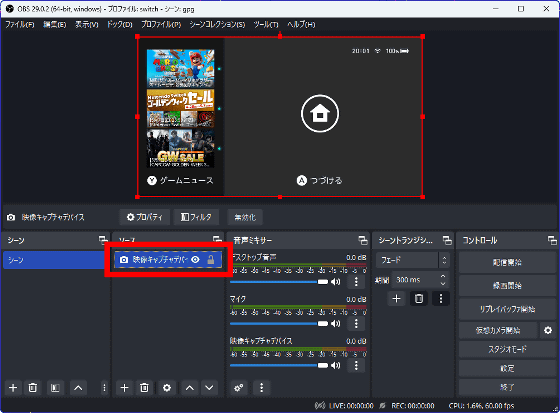This screenshot has height=413, width=560.
Task: Mute the 映像キャプチャデバイス audio speaker icon
Action: (335, 365)
